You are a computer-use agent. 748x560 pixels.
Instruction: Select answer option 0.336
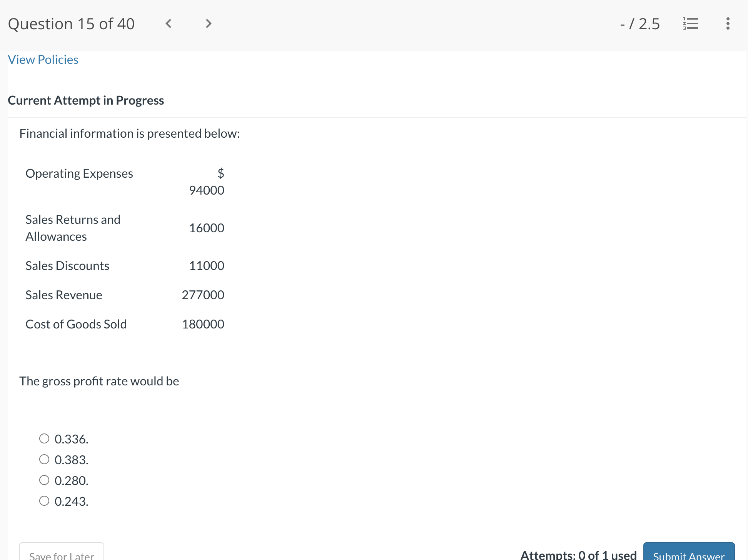click(44, 438)
